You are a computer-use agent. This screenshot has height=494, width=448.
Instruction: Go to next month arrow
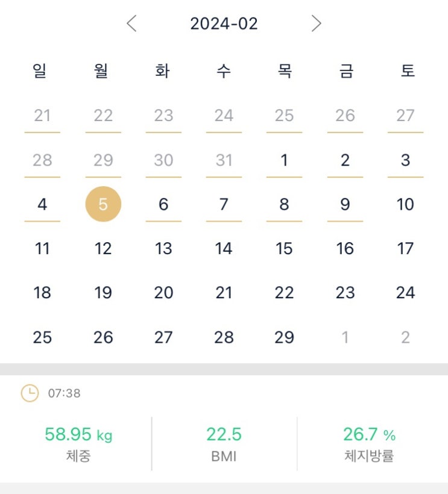[x=316, y=24]
